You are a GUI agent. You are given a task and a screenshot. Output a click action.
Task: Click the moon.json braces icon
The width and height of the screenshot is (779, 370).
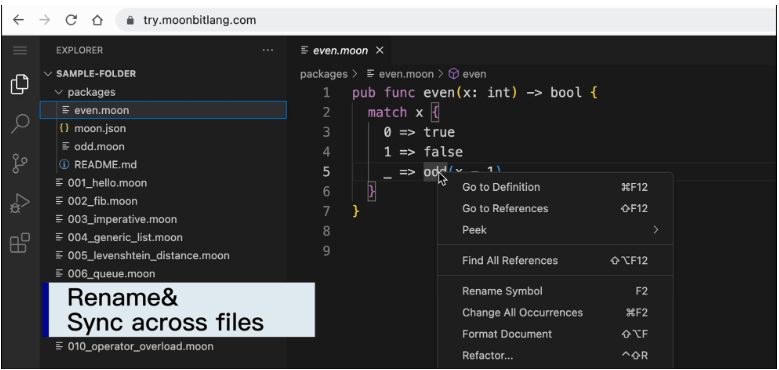(64, 128)
